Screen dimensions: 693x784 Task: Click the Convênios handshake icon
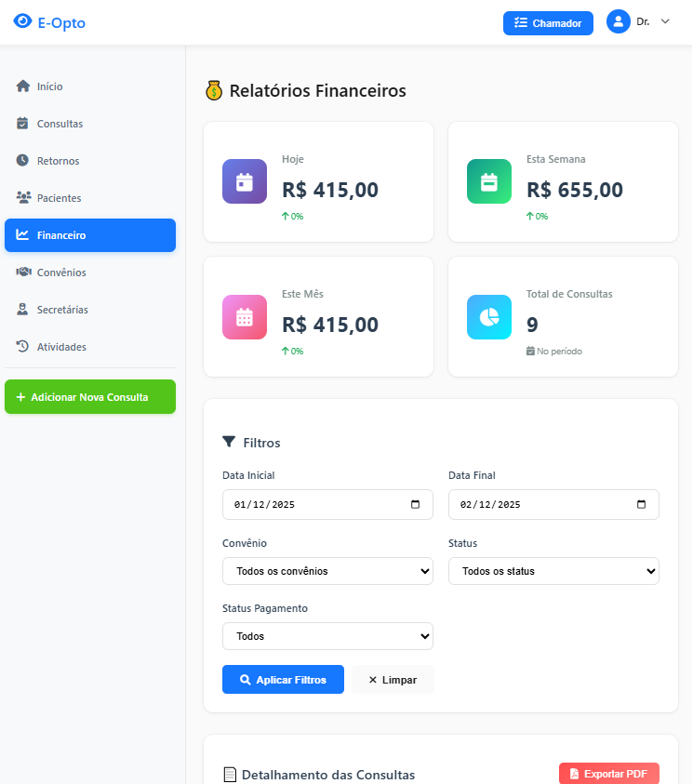[x=23, y=272]
